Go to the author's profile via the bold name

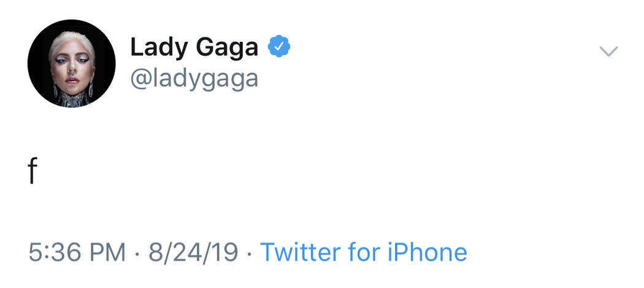click(194, 47)
